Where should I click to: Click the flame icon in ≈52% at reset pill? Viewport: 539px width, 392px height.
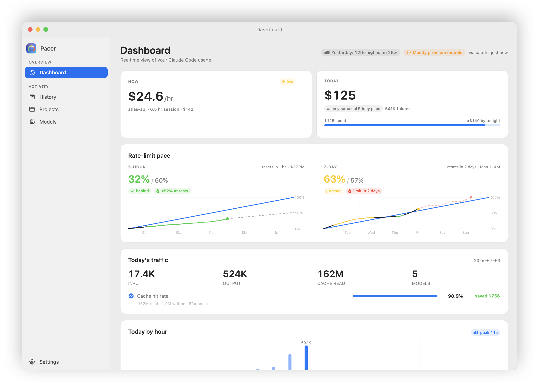tap(158, 191)
